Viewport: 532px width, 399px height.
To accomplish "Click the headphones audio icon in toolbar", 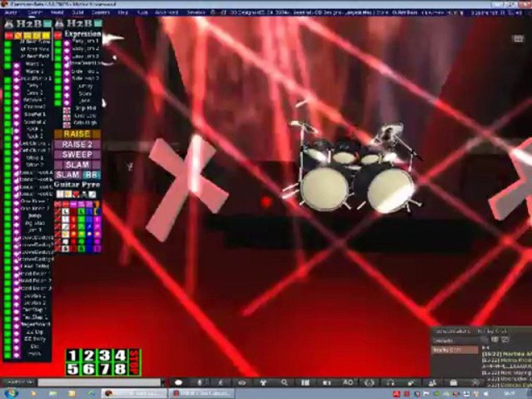I will pyautogui.click(x=390, y=383).
